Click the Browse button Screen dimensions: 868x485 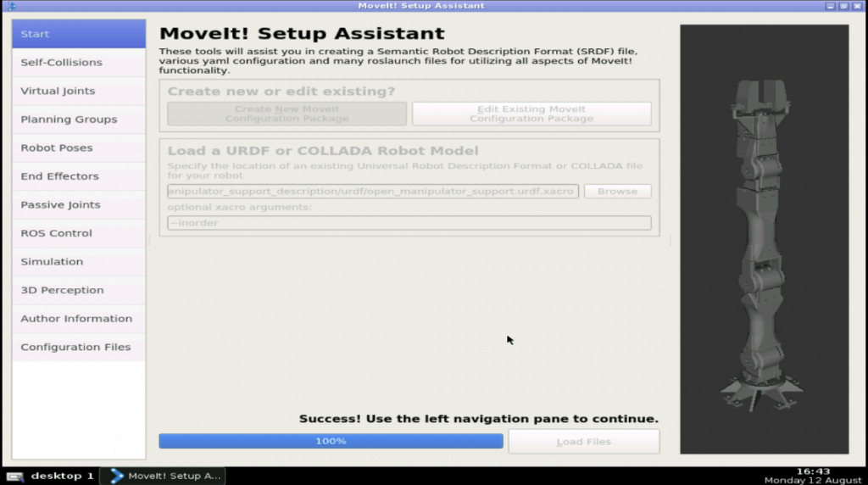tap(617, 191)
